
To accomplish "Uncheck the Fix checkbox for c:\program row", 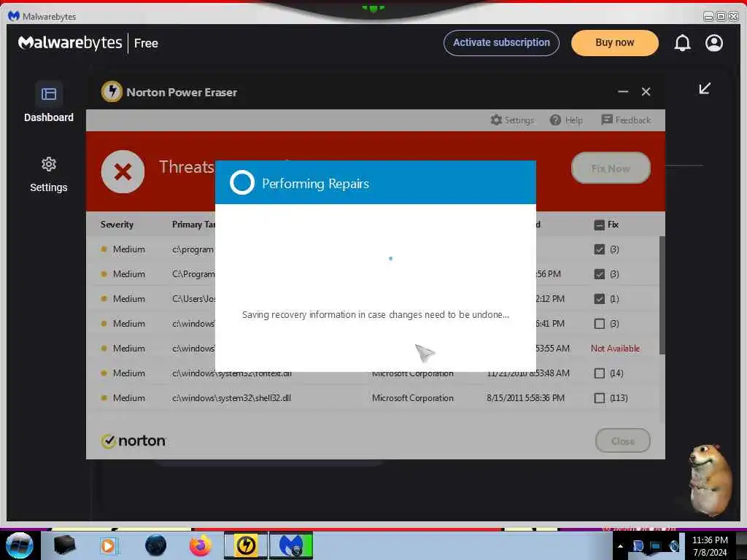I will pos(600,249).
